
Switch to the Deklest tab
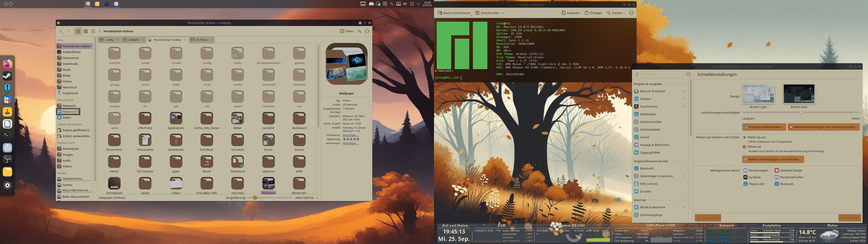tap(133, 40)
